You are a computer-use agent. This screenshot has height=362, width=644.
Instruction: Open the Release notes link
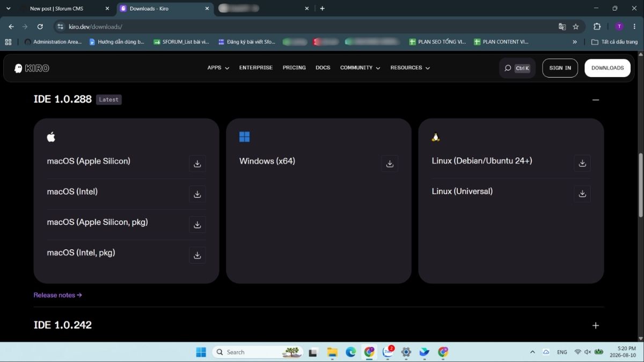57,295
